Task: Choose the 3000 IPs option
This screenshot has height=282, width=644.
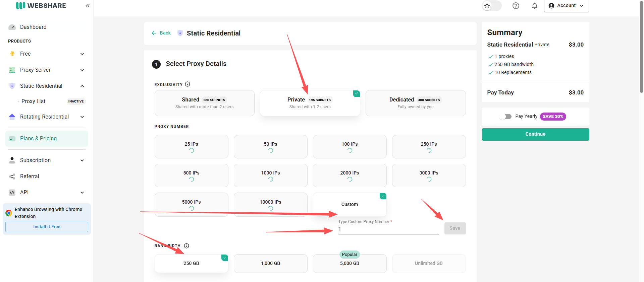Action: pos(429,175)
